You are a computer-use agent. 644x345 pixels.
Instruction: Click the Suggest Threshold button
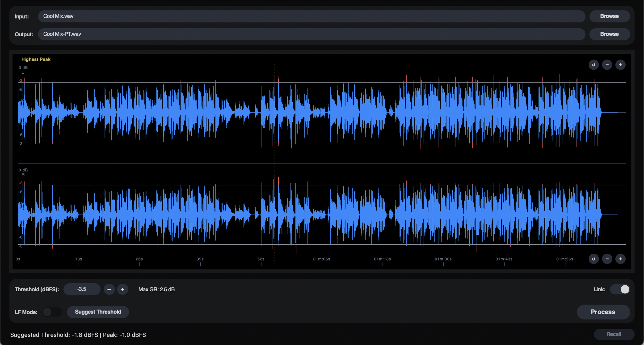[98, 312]
